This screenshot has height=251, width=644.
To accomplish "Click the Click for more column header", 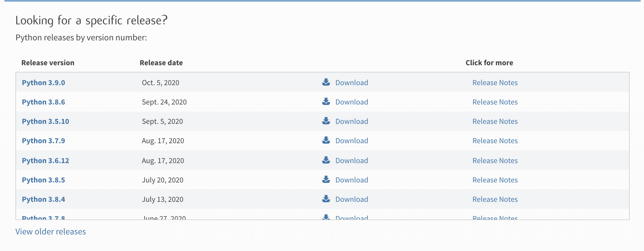I will [x=489, y=63].
